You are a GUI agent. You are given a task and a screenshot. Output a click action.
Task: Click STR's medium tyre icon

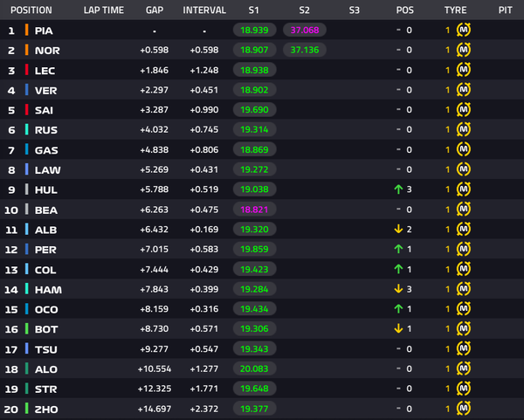click(x=464, y=389)
